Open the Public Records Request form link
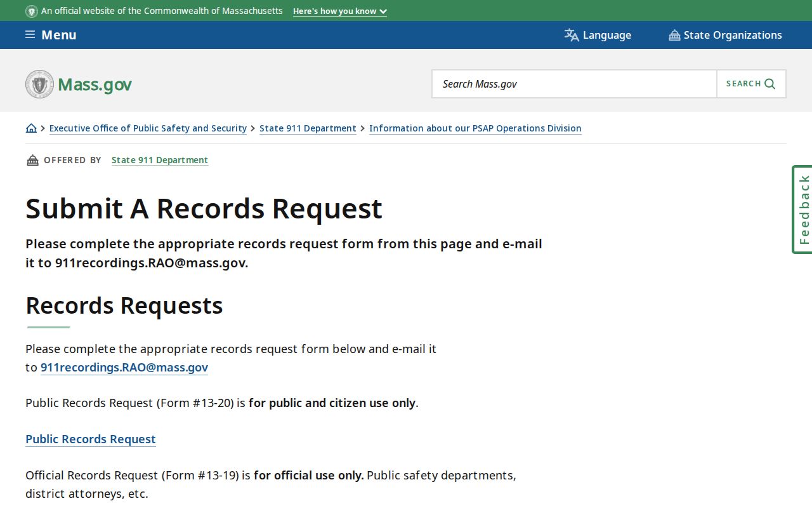This screenshot has width=812, height=508. pos(91,439)
